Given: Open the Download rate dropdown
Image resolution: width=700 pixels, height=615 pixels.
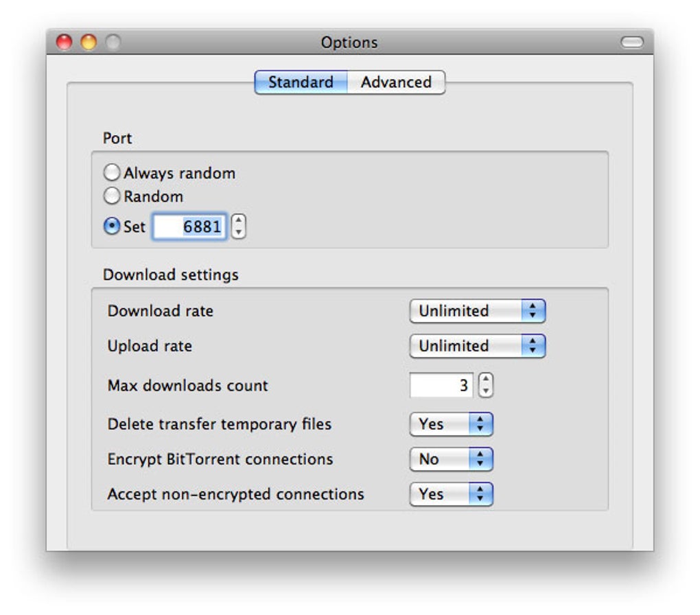Looking at the screenshot, I should tap(476, 311).
